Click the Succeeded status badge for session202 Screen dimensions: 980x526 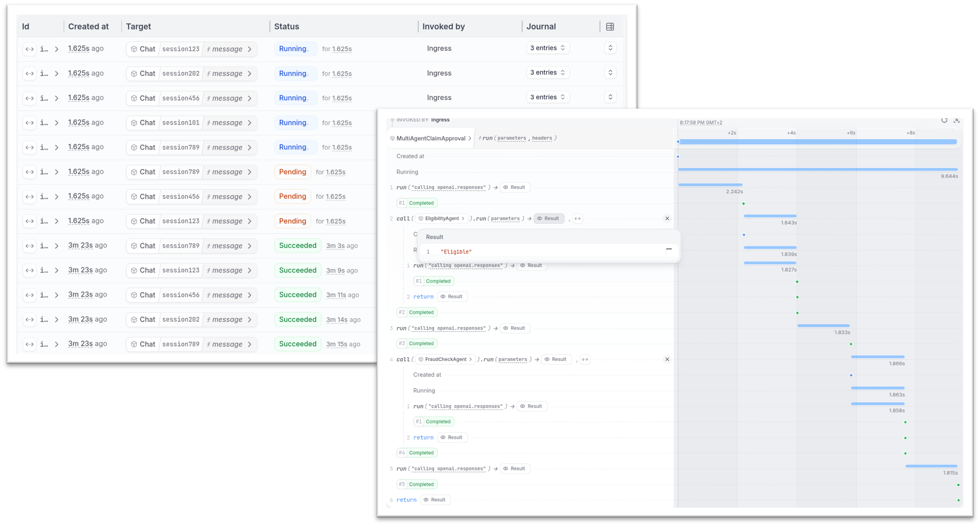click(x=297, y=319)
